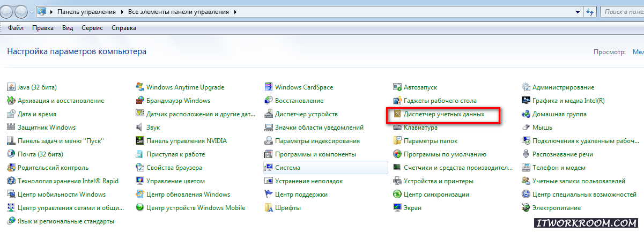
Task: Open the recent pages dropdown arrow
Action: pyautogui.click(x=33, y=12)
